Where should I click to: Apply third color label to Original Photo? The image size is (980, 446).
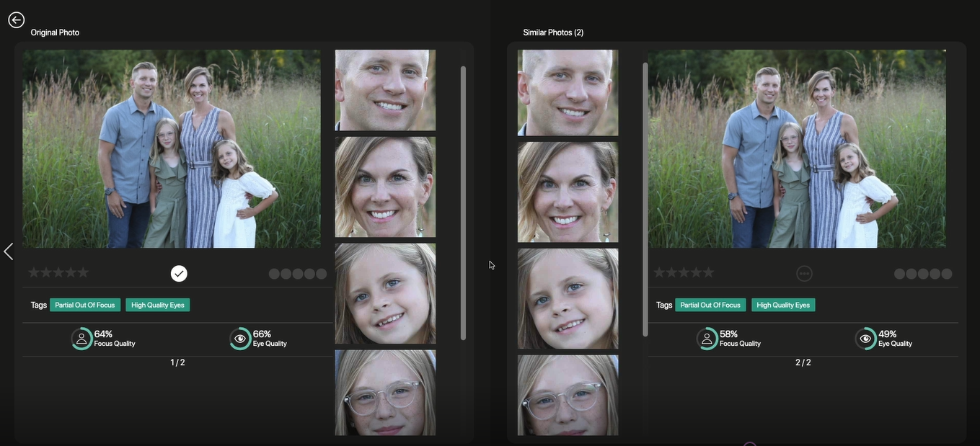point(298,274)
